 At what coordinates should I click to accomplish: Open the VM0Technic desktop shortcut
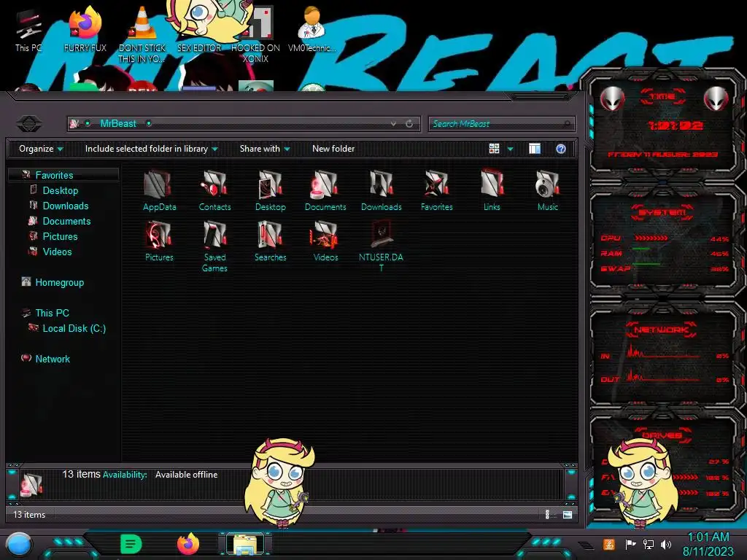[311, 29]
